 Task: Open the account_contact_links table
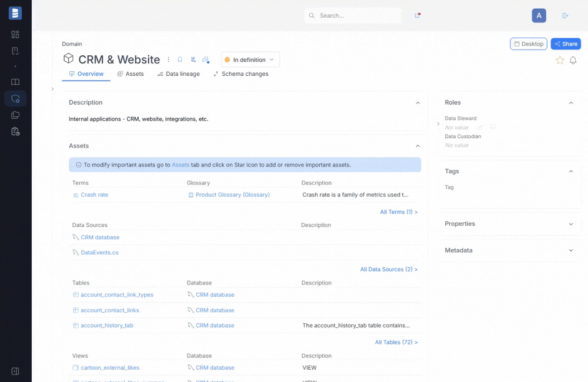pos(110,310)
